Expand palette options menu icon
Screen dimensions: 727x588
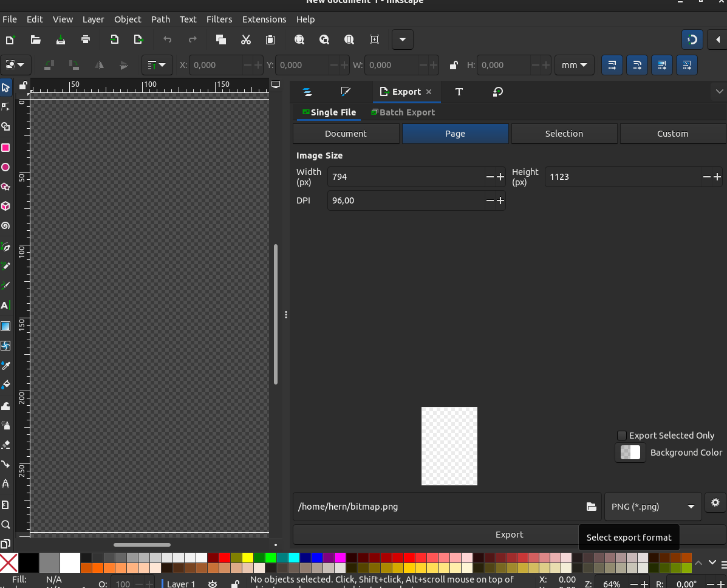click(724, 564)
